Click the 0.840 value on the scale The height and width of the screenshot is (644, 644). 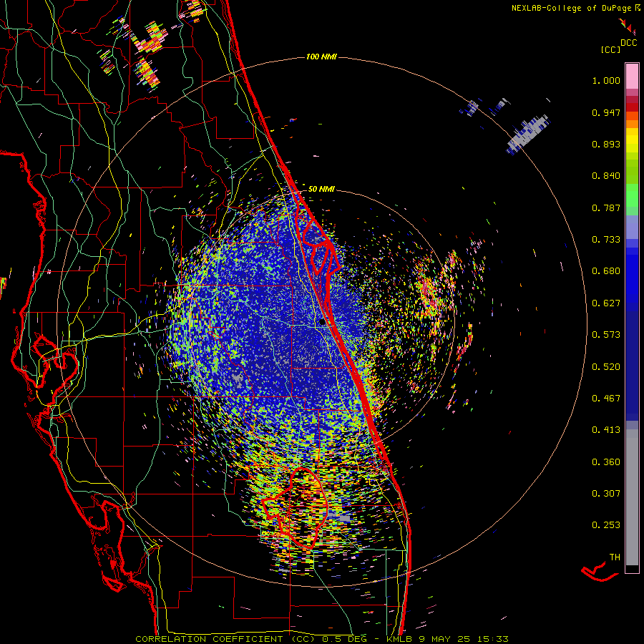tap(606, 176)
